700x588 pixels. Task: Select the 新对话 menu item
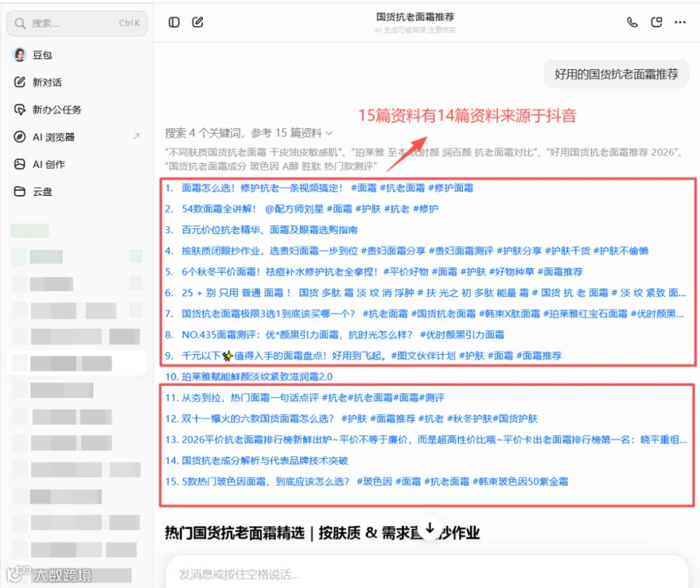[77, 82]
